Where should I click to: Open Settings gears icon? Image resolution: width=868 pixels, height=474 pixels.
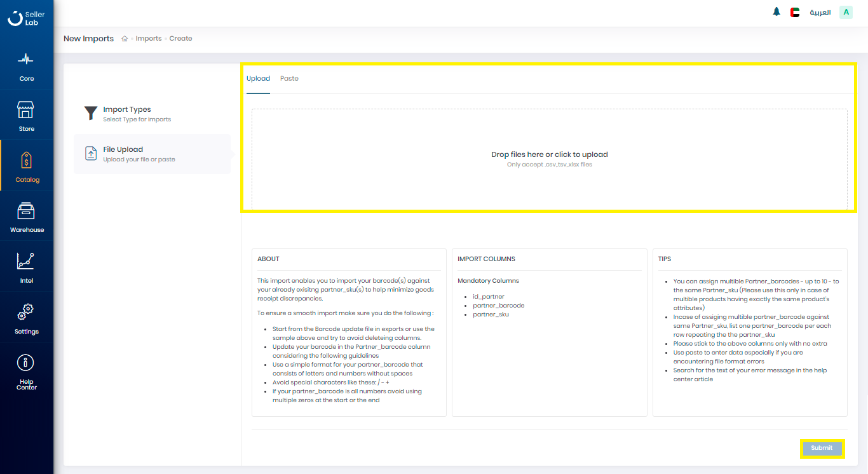click(x=26, y=312)
